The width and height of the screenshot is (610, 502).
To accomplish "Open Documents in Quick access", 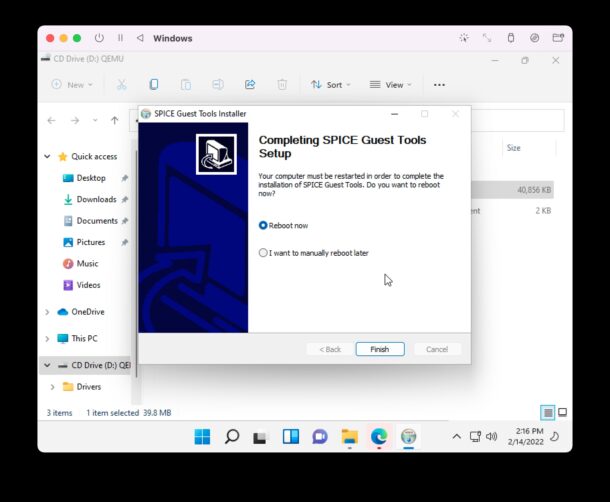I will click(97, 221).
